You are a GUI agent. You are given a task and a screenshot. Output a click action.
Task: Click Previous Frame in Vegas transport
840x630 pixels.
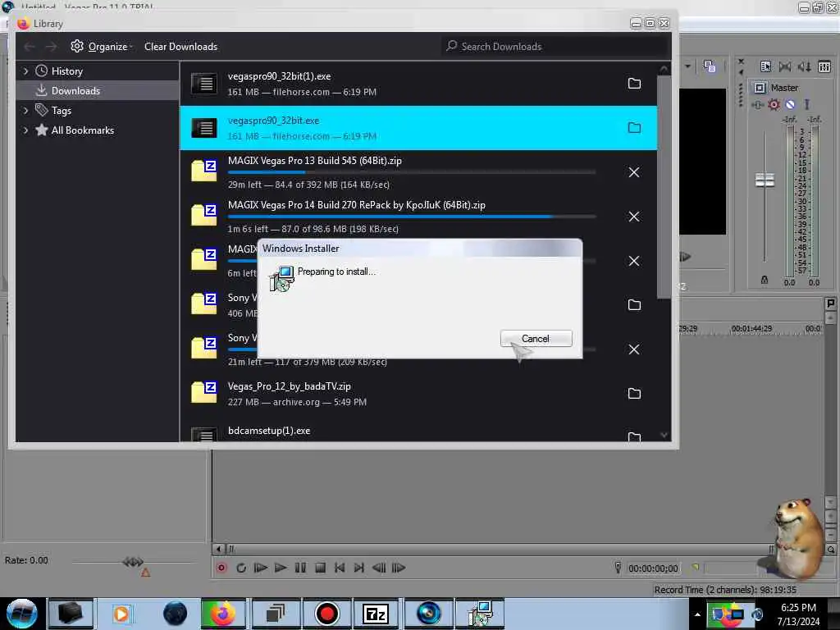pos(379,568)
